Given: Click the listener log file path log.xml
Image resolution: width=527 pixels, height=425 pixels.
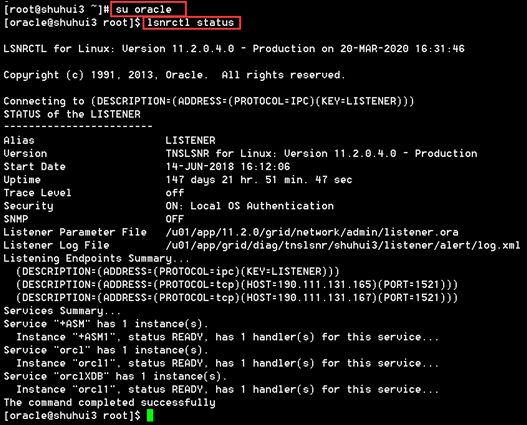Looking at the screenshot, I should pos(343,245).
